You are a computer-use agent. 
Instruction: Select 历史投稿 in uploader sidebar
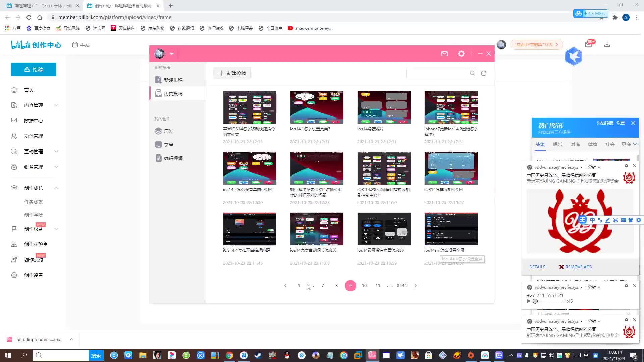[173, 94]
